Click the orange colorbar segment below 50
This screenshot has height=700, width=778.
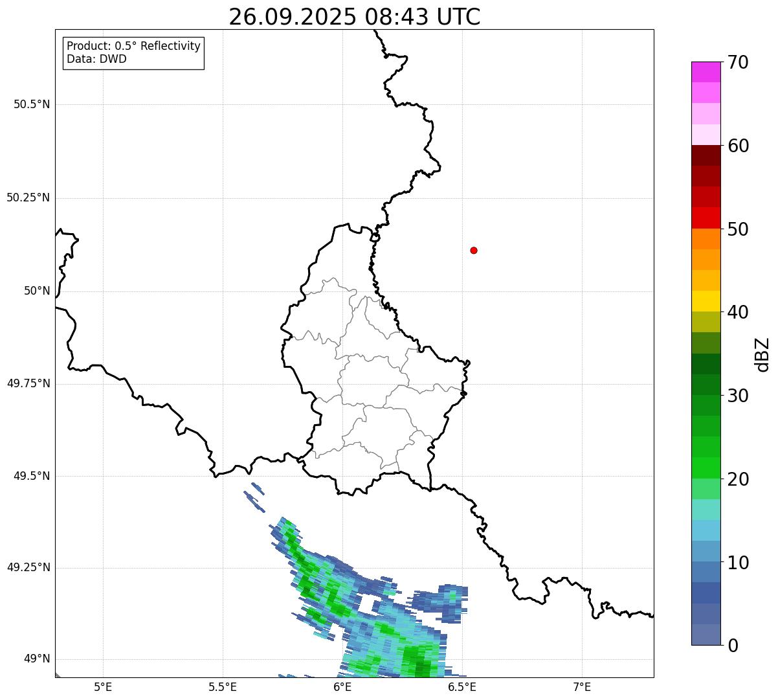point(706,239)
